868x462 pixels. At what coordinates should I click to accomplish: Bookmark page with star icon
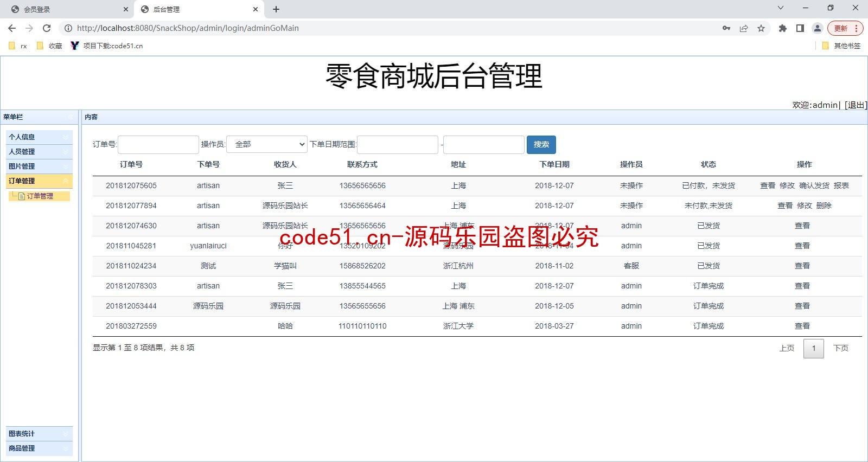(x=761, y=28)
